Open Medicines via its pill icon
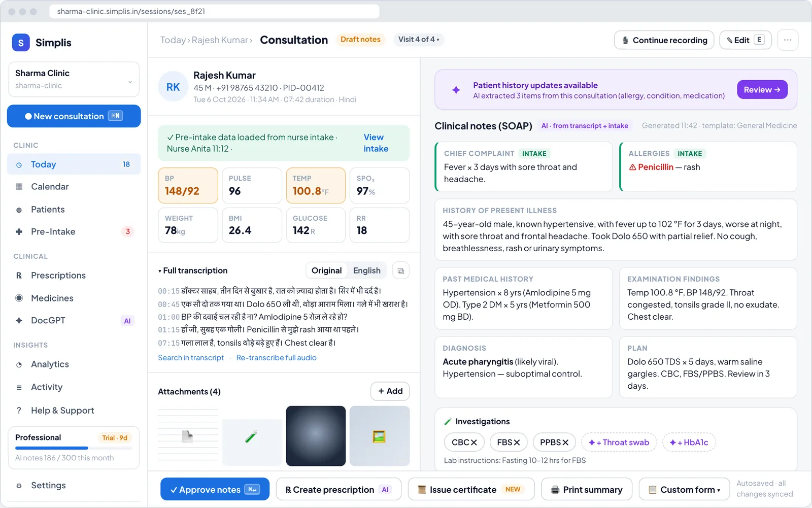 (x=19, y=298)
